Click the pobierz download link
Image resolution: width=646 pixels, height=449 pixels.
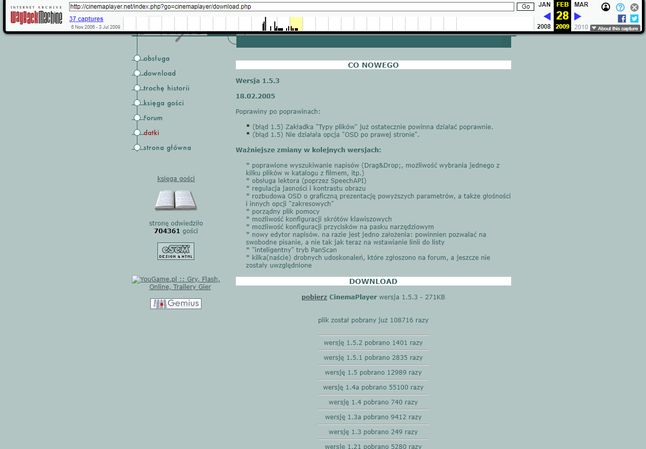point(314,297)
